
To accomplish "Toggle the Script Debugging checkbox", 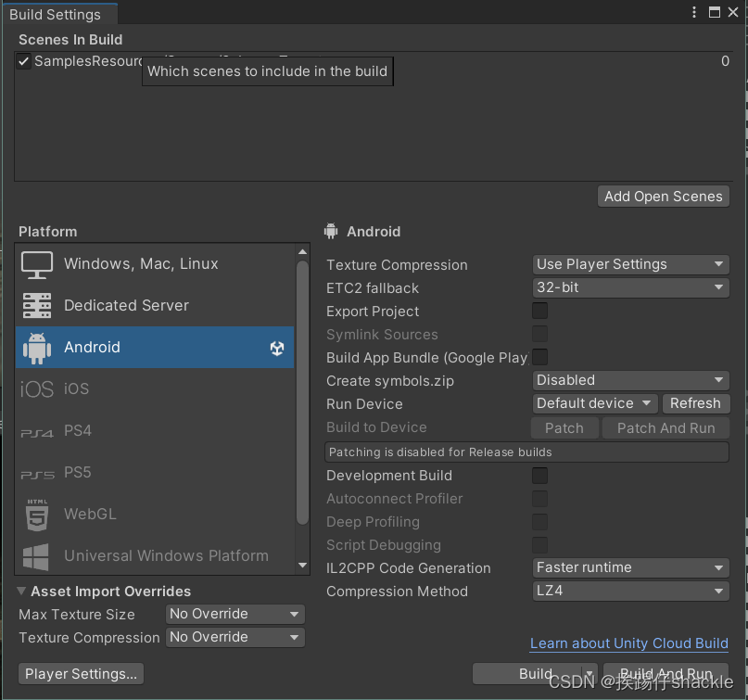I will 539,545.
